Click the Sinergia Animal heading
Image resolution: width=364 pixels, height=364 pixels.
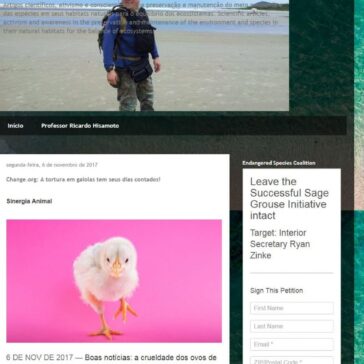tap(29, 201)
